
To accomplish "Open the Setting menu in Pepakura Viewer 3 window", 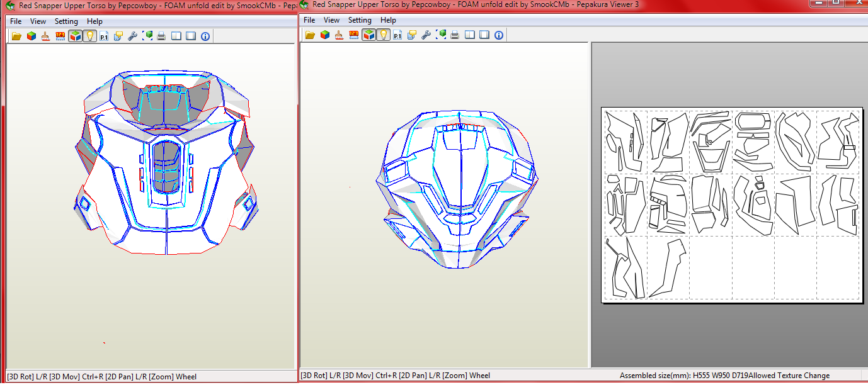I will click(360, 20).
